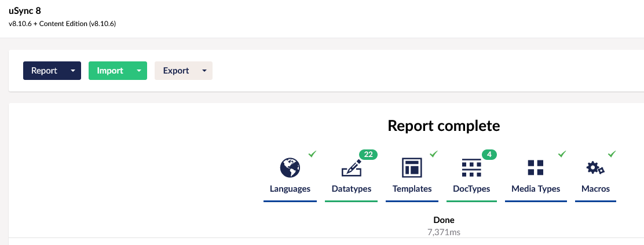Image resolution: width=644 pixels, height=245 pixels.
Task: Click the DocTypes badge showing 4
Action: (489, 155)
